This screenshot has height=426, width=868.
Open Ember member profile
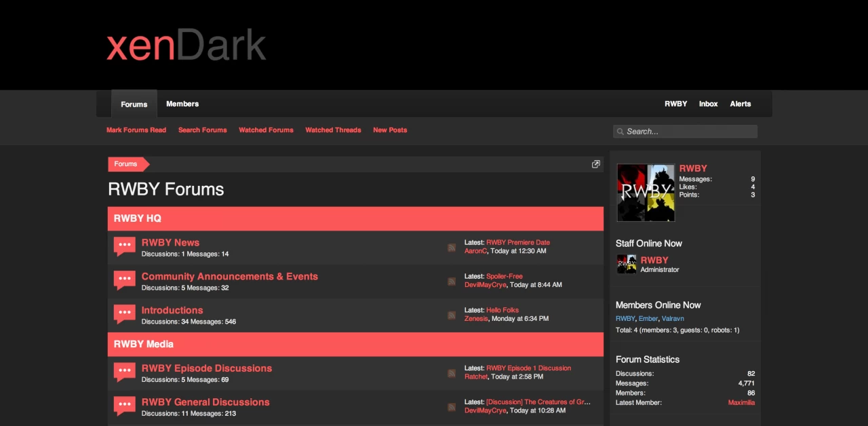(x=648, y=319)
